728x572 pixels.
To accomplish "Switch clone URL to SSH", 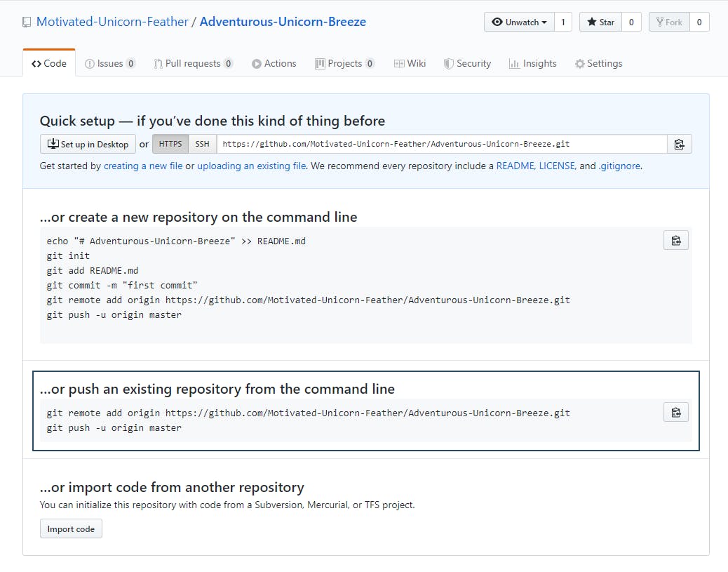I will click(202, 144).
